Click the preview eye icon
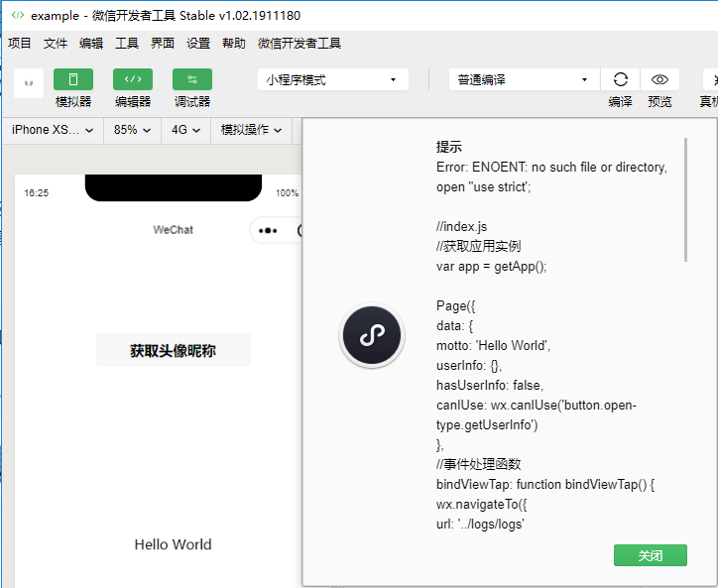This screenshot has width=718, height=588. [x=659, y=79]
